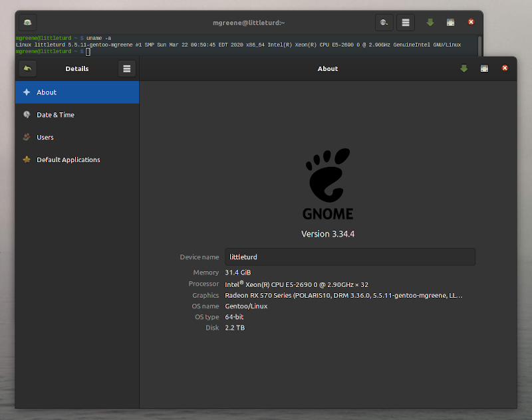Open Date & Time settings
Image resolution: width=532 pixels, height=420 pixels.
77,114
